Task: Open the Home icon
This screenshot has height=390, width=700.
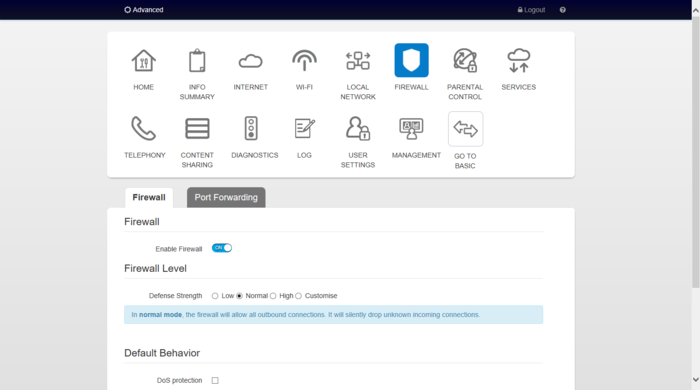Action: [x=143, y=61]
